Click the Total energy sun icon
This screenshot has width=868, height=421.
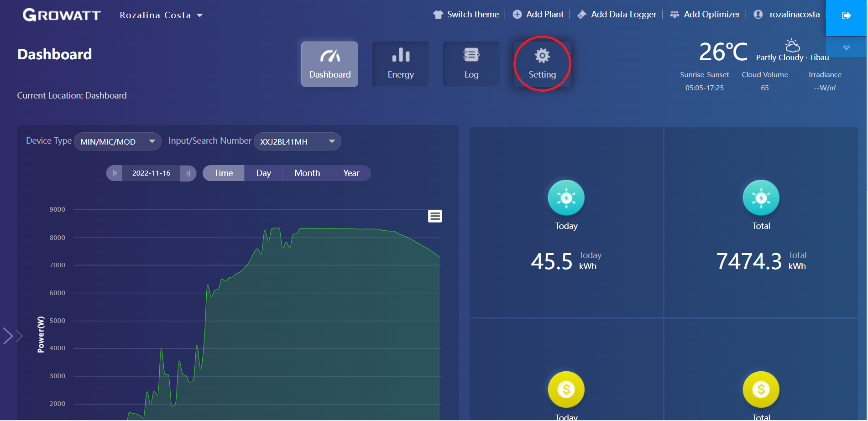tap(761, 198)
